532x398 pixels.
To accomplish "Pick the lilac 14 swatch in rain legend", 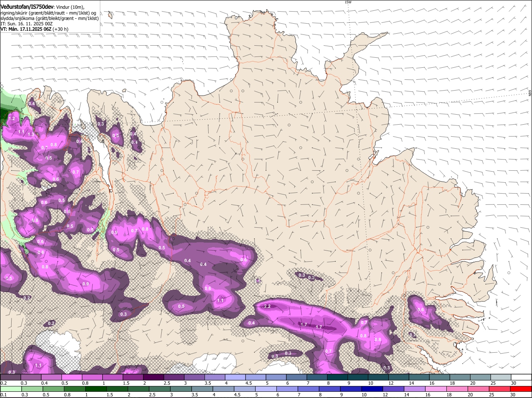I will [414, 388].
